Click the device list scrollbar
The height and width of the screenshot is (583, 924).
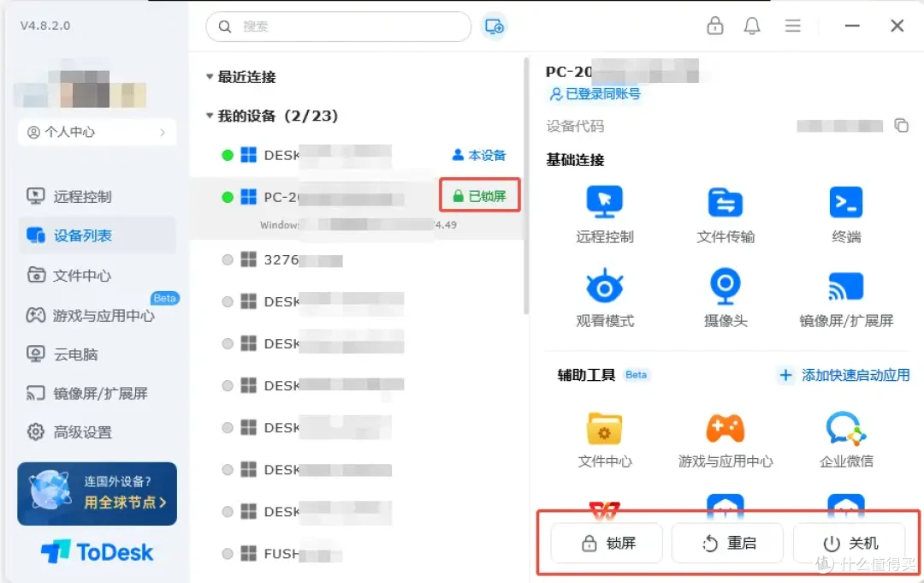(x=525, y=187)
